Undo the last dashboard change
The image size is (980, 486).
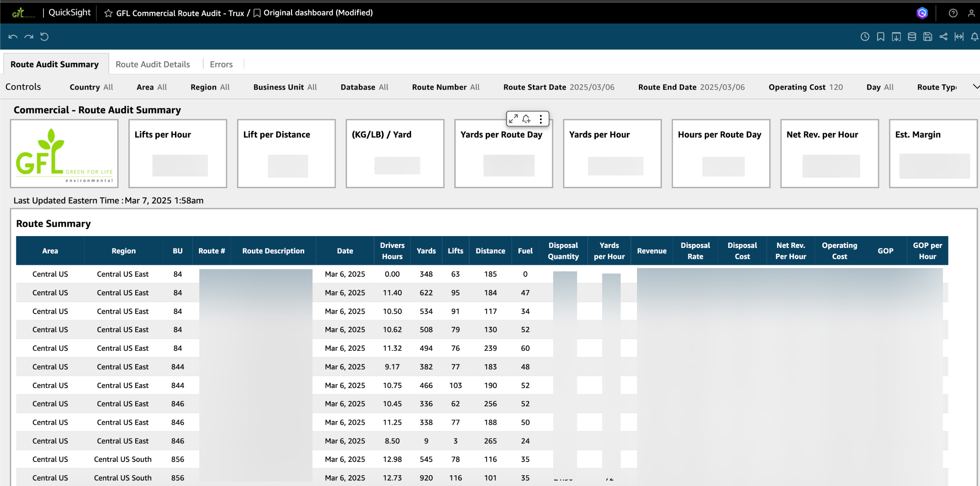coord(13,37)
